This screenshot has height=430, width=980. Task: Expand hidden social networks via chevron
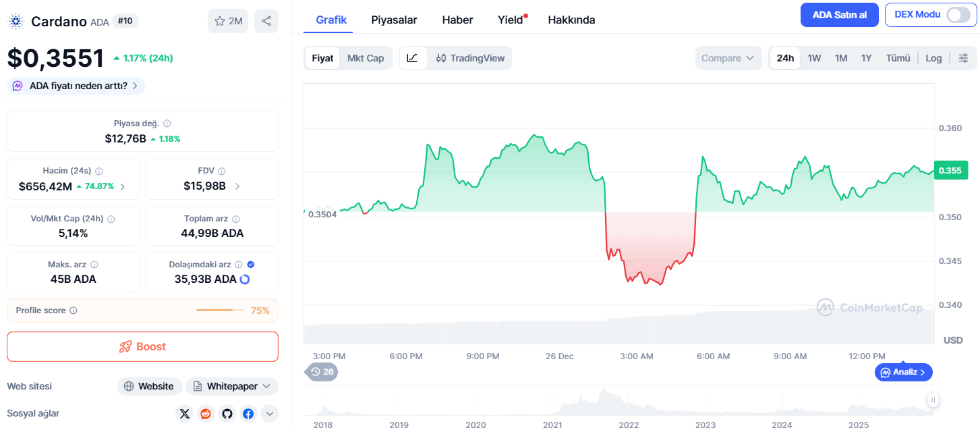click(269, 413)
